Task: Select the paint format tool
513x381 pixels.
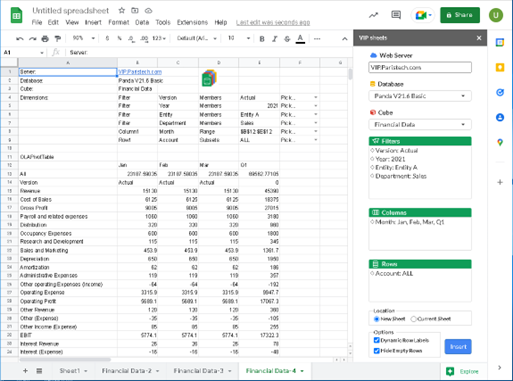Action: [x=58, y=39]
